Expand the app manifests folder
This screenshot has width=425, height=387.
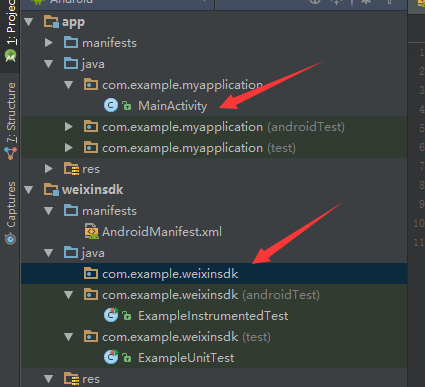click(49, 43)
